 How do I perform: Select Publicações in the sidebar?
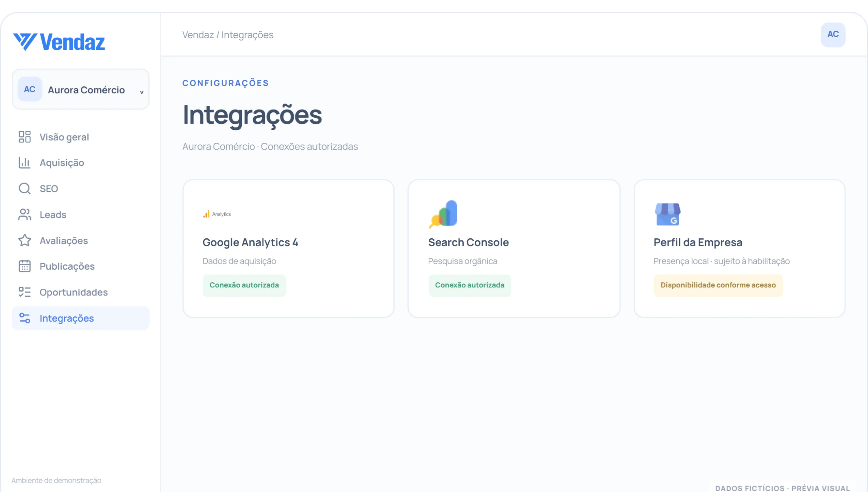[80, 266]
